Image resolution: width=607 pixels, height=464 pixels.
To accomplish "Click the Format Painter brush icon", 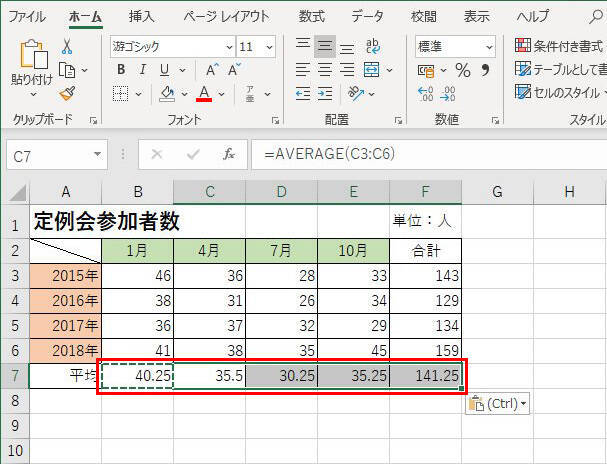I will [x=67, y=93].
